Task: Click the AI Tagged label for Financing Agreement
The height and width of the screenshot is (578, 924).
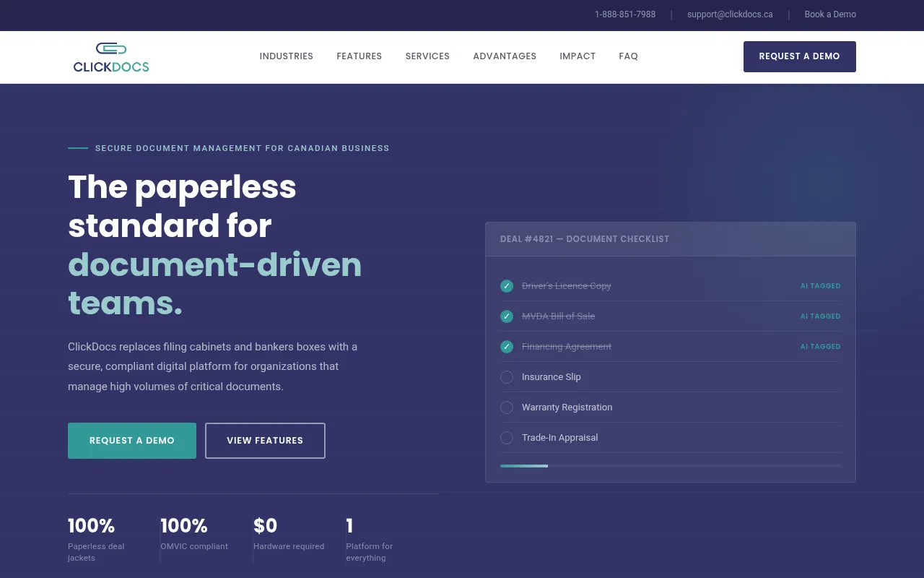Action: [x=821, y=347]
